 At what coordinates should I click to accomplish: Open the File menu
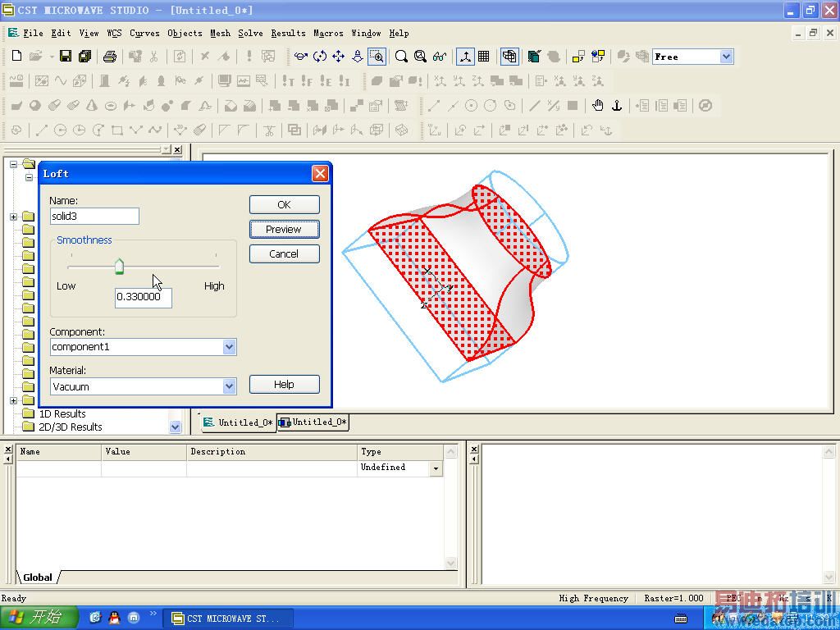[x=33, y=33]
